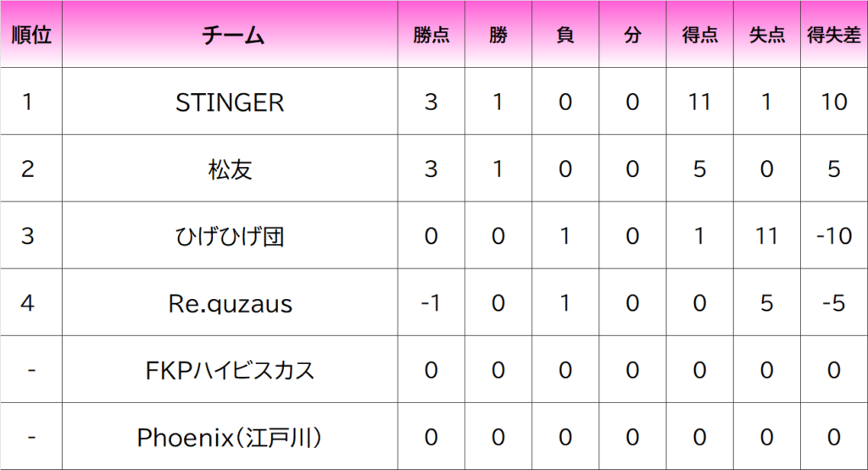
Task: Select the 分 column header
Action: pyautogui.click(x=632, y=34)
